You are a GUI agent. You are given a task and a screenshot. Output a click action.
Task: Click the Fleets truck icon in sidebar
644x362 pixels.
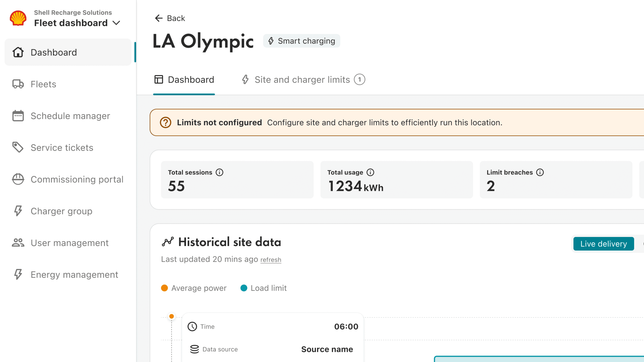18,84
